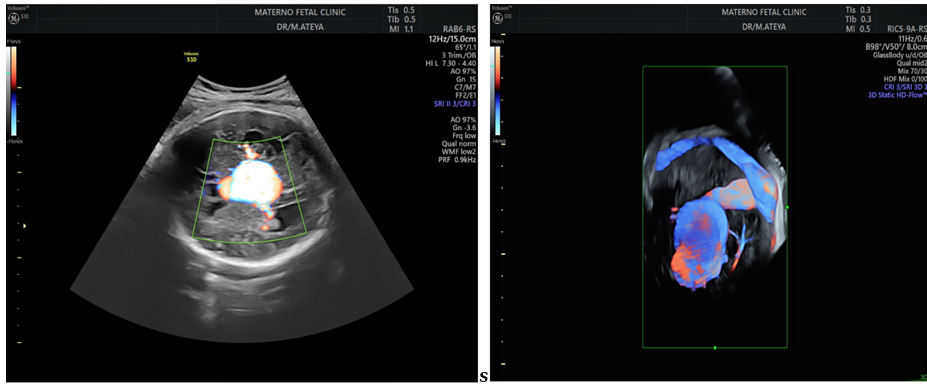Click the 'FF2/E1' value
The height and width of the screenshot is (389, 927).
(466, 96)
